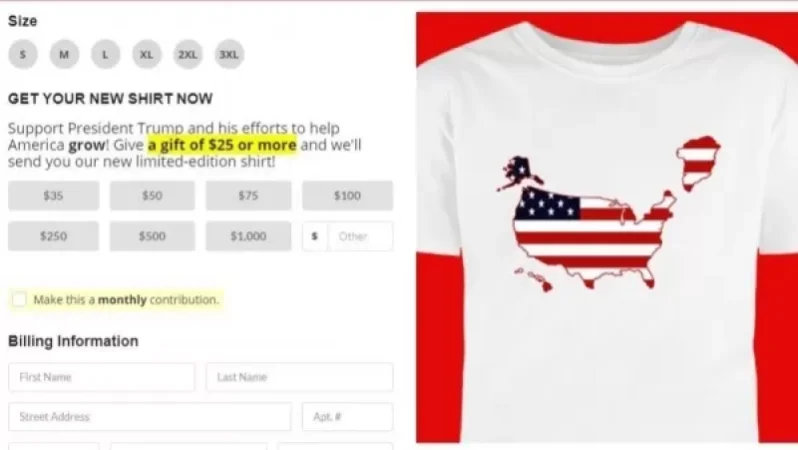Pick the $75 contribution amount
798x450 pixels.
click(248, 195)
